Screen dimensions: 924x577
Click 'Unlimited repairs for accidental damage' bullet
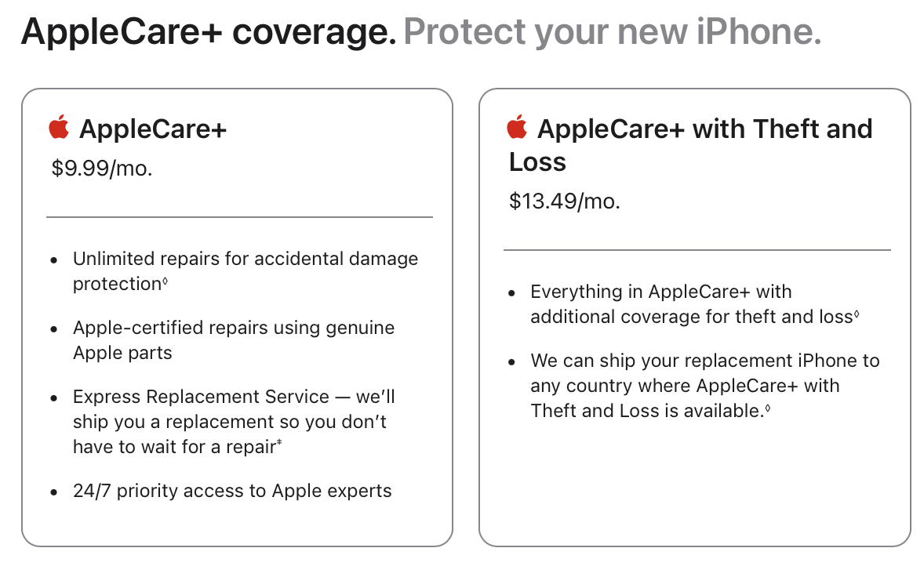coord(246,271)
